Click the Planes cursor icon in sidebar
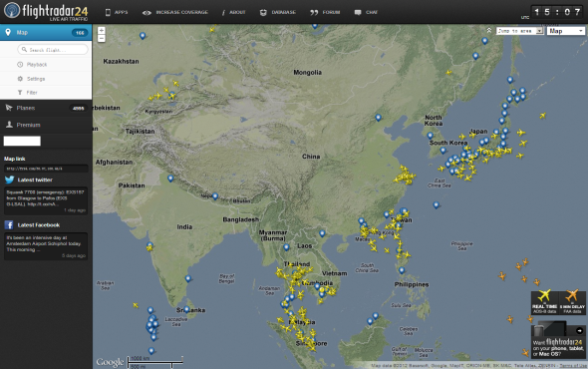The height and width of the screenshot is (369, 588). [9, 108]
